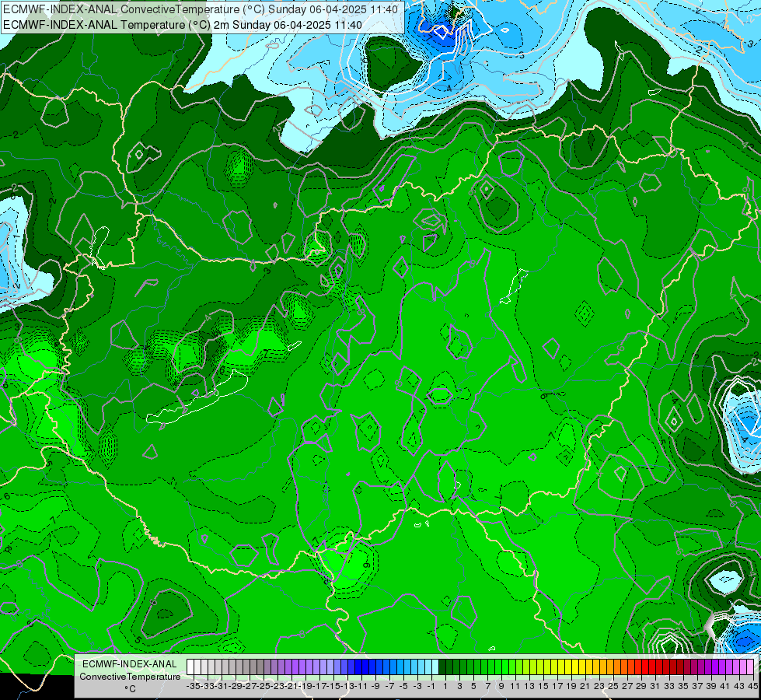Click the '-11' legend scale value

click(361, 687)
